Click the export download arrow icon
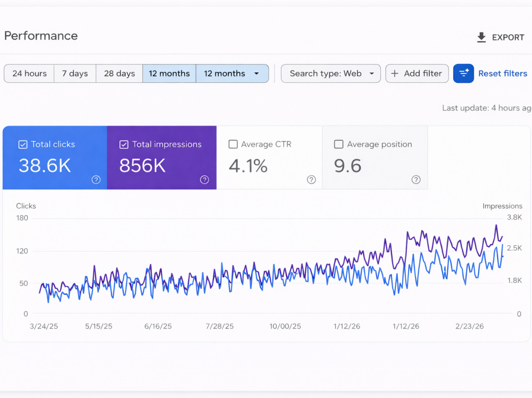This screenshot has width=532, height=398. [481, 37]
